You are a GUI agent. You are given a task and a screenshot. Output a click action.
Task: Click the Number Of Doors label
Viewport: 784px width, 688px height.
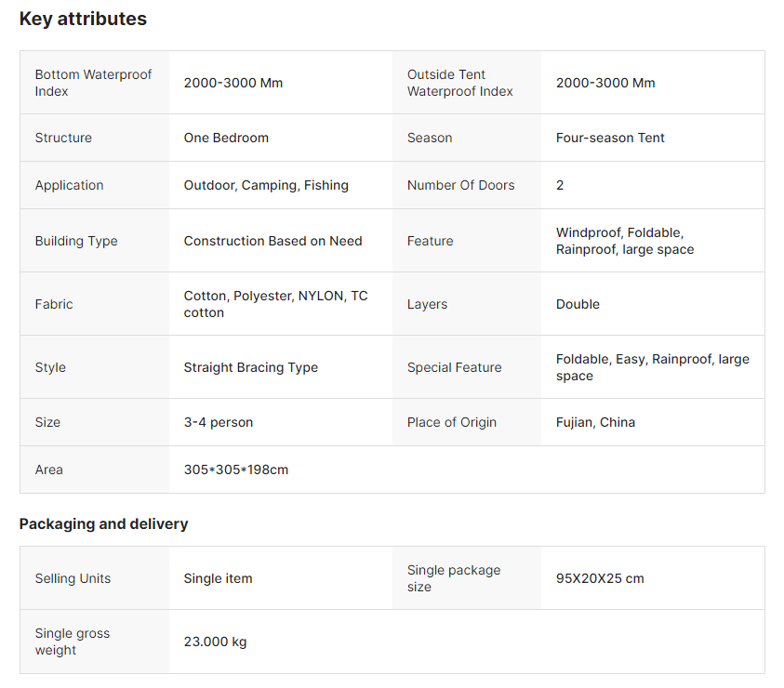click(x=460, y=185)
